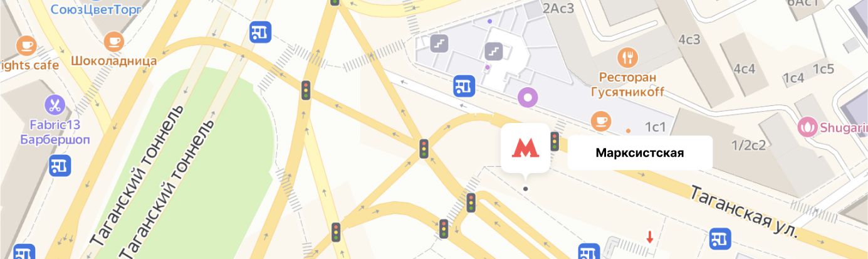Viewport: 868px width, 259px height.
Task: Select bus stop icon beneath Таганская ул. label
Action: pos(720,238)
